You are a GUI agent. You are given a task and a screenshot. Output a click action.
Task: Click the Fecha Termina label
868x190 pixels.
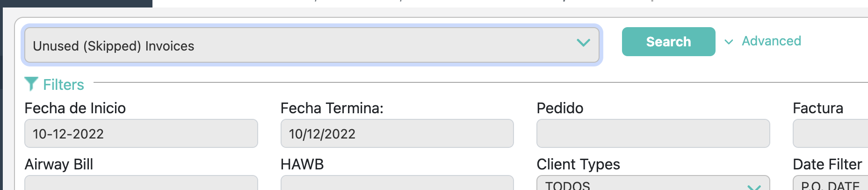point(332,108)
